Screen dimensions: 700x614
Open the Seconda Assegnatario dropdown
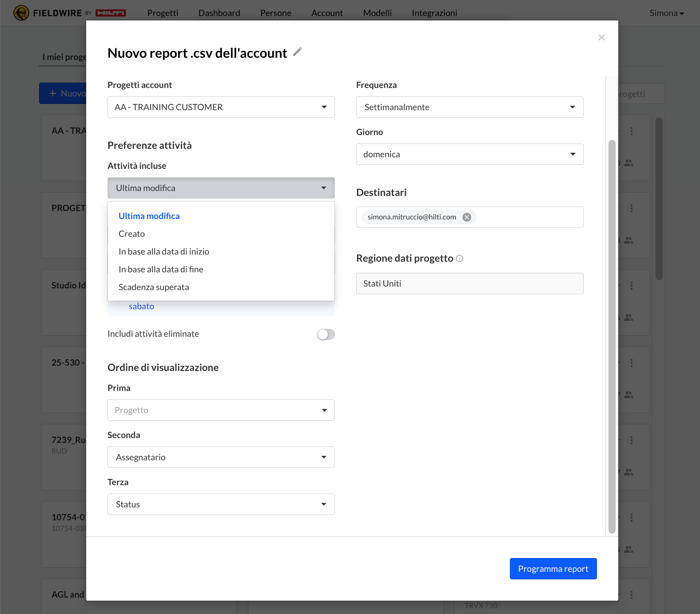[221, 457]
